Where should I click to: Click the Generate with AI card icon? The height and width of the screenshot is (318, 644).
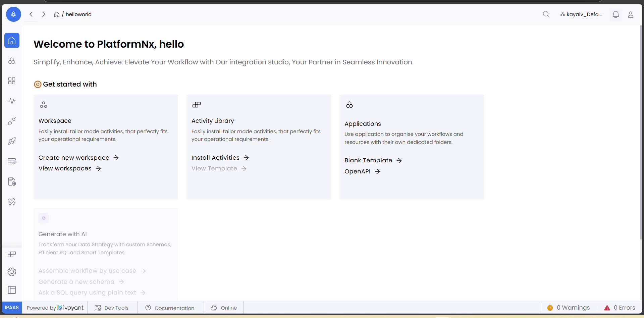pyautogui.click(x=44, y=218)
